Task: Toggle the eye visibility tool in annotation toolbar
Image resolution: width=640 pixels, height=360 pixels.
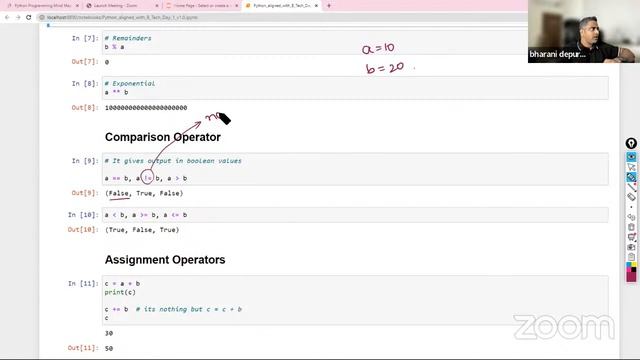Action: point(631,157)
